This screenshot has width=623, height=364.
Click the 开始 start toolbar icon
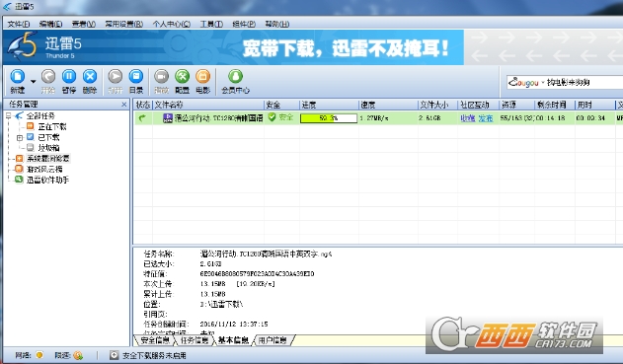tap(48, 76)
